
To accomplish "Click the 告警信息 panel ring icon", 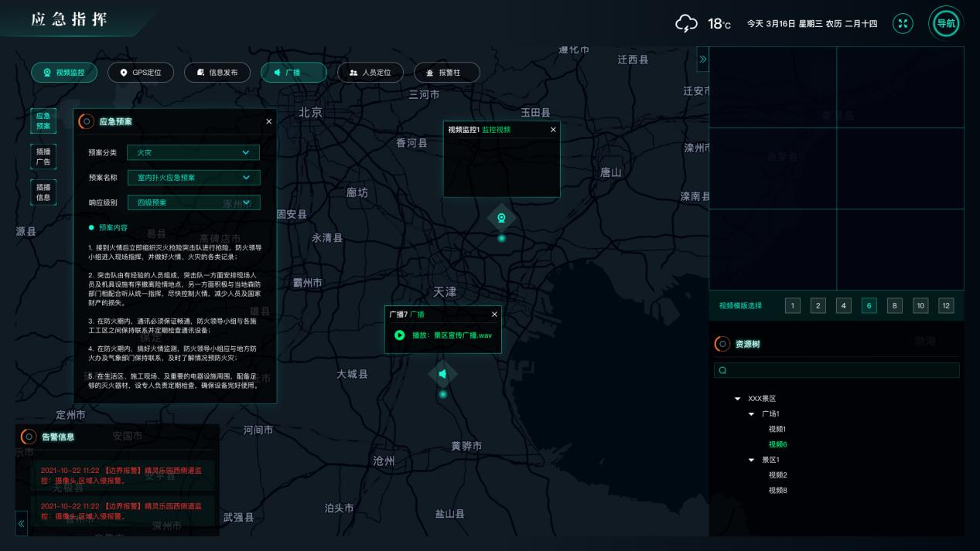I will [x=29, y=437].
